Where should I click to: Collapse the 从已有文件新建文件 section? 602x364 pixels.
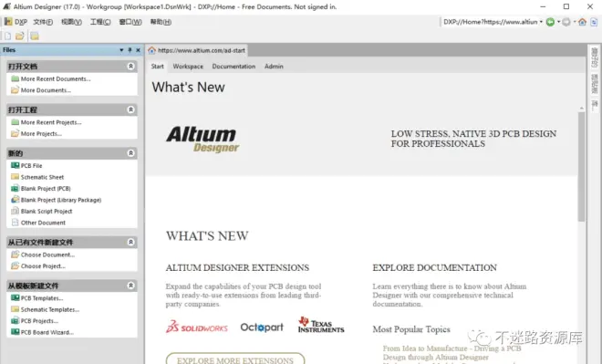[130, 242]
